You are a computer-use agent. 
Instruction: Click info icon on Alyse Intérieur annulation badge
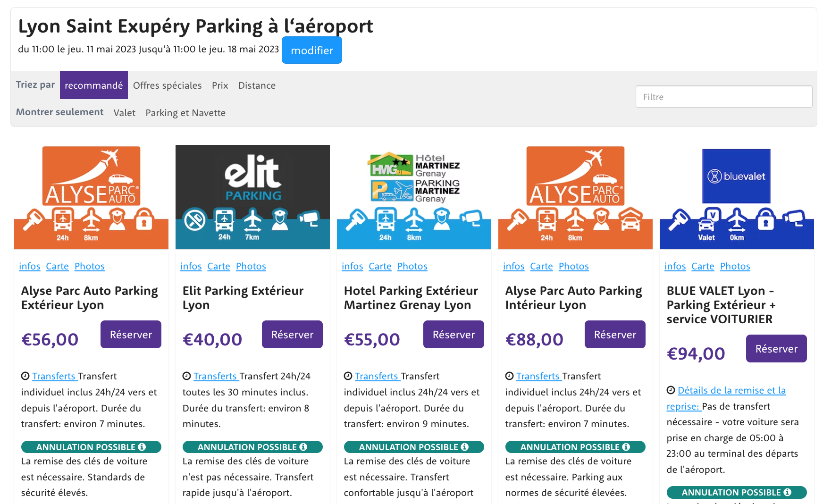[x=626, y=447]
